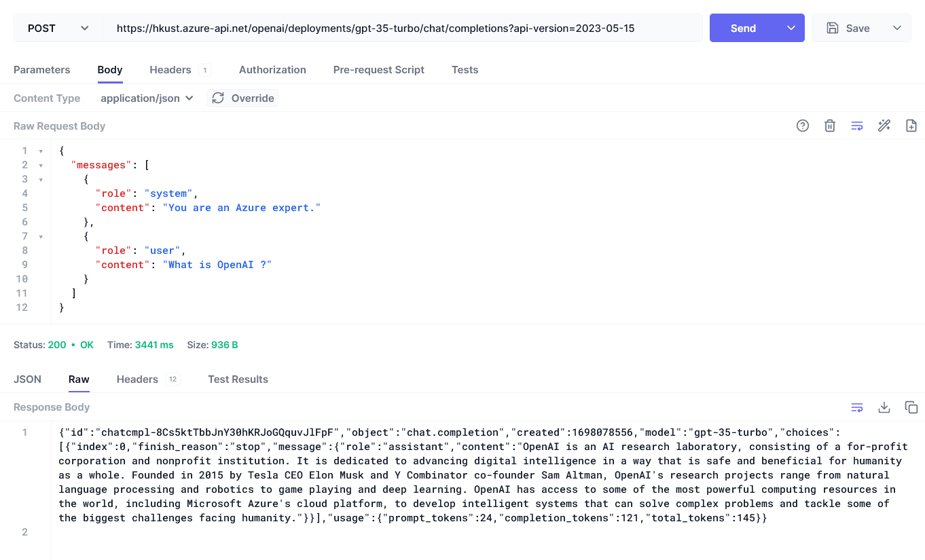Format the JSON with the magic wand icon
Screen dimensions: 925x560
(884, 126)
